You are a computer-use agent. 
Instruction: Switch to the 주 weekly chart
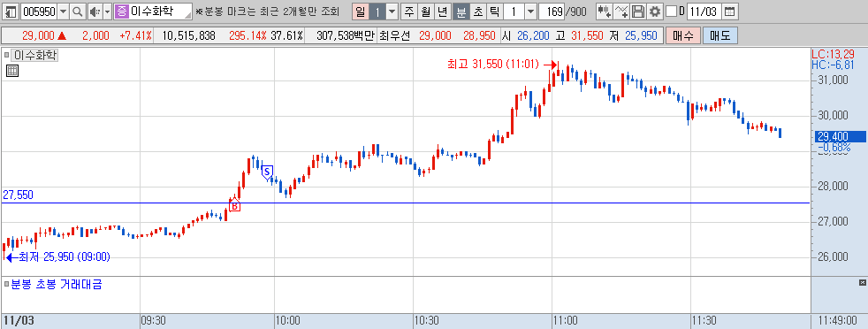click(x=408, y=11)
